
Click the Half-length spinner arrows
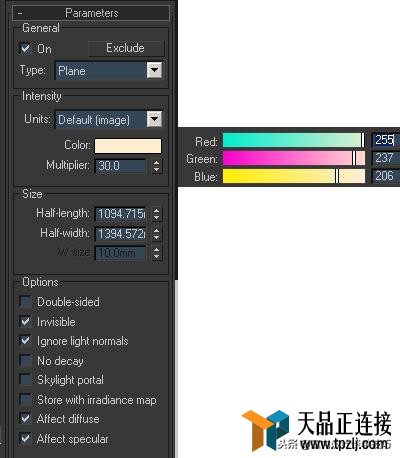point(157,214)
